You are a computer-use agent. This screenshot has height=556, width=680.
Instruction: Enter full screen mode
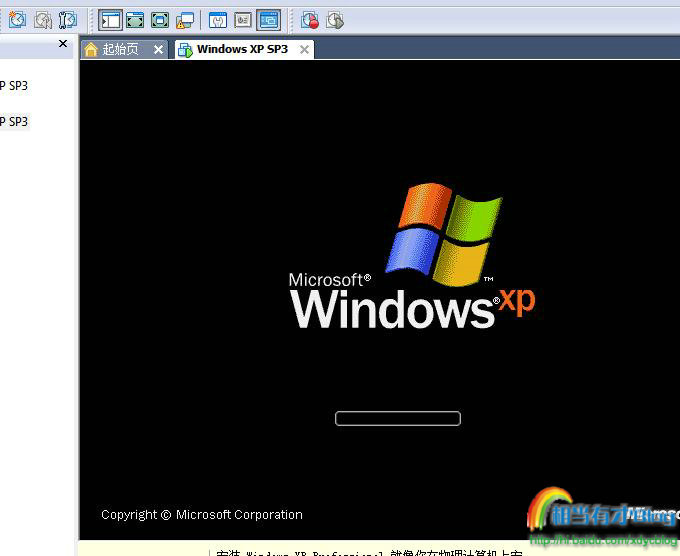click(160, 20)
